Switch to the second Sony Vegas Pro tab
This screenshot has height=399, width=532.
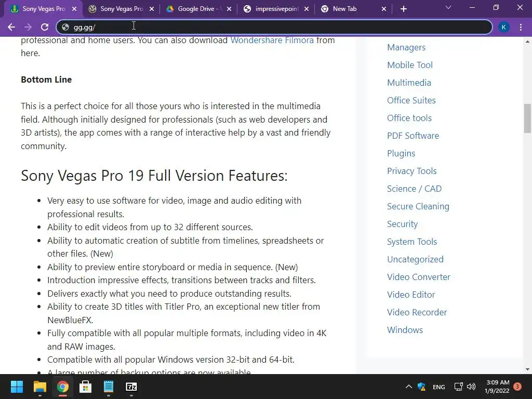click(x=121, y=9)
